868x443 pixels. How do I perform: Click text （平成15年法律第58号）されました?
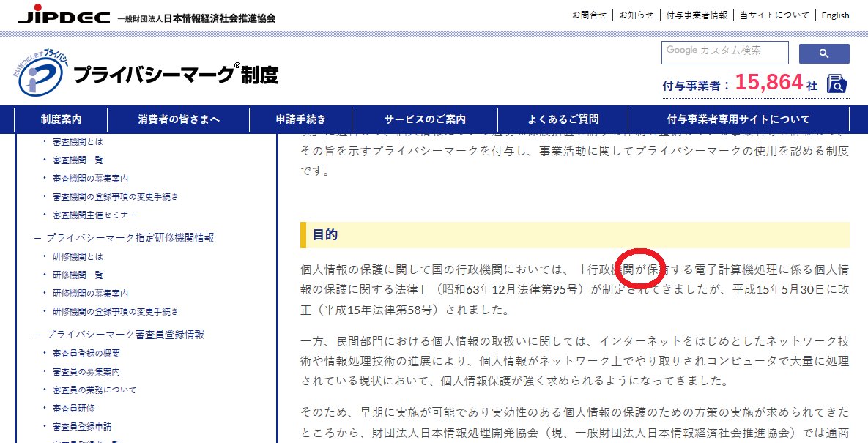point(411,310)
